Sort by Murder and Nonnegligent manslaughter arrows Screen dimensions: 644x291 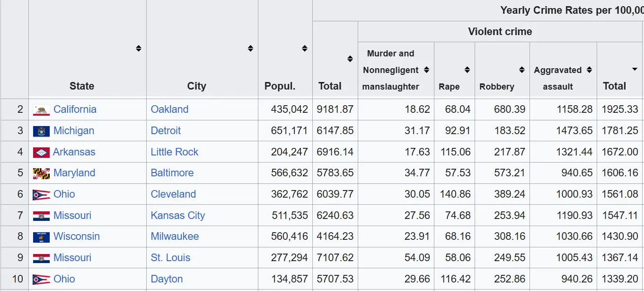click(426, 70)
